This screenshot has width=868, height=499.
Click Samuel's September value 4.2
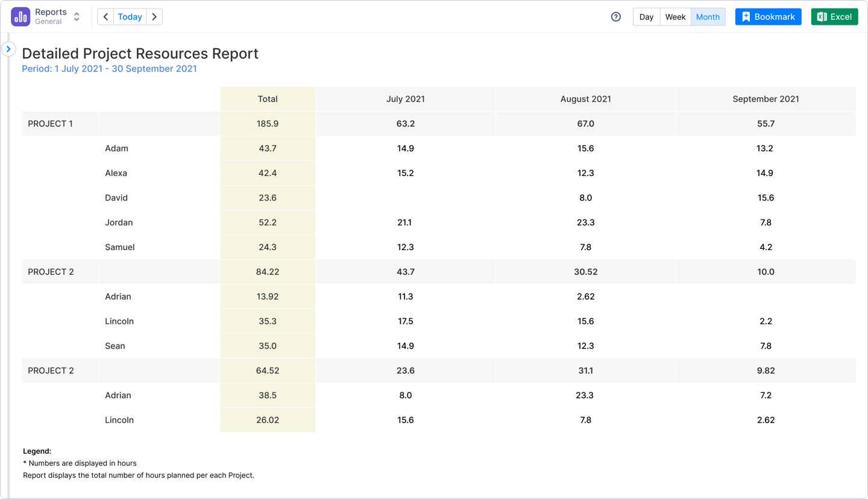point(766,247)
